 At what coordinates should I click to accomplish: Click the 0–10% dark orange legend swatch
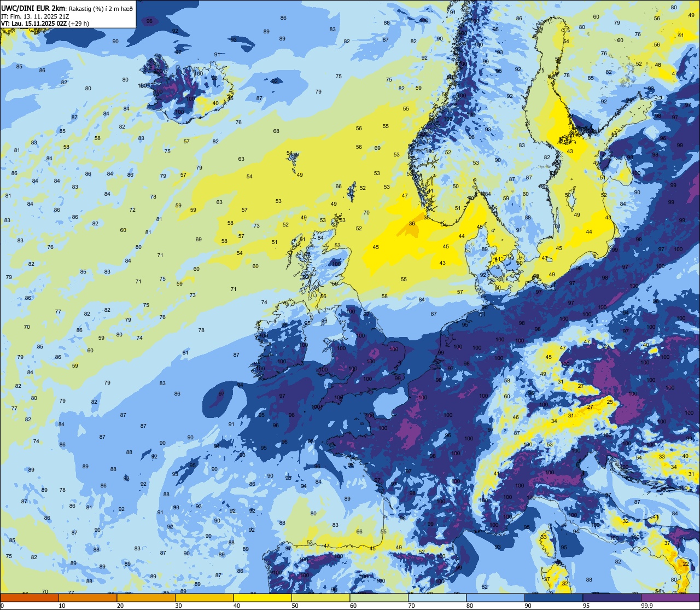point(30,597)
